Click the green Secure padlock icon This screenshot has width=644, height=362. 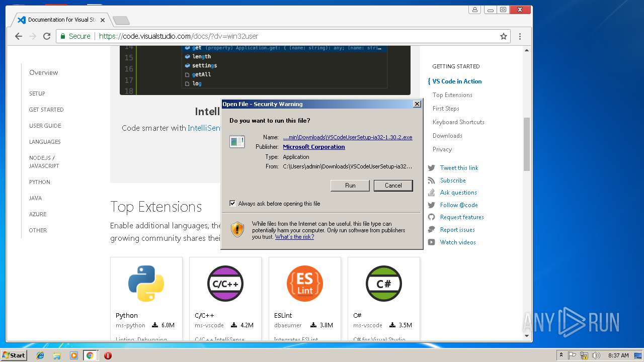[x=63, y=36]
